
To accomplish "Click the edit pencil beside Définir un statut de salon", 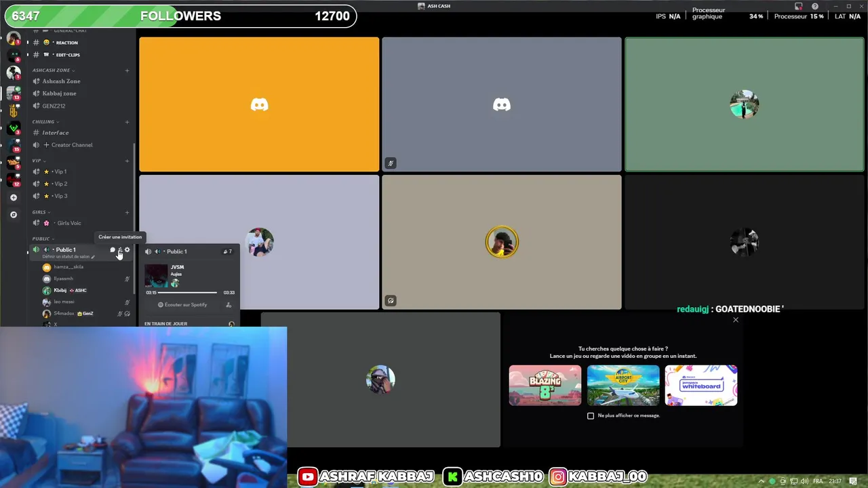I will (93, 257).
